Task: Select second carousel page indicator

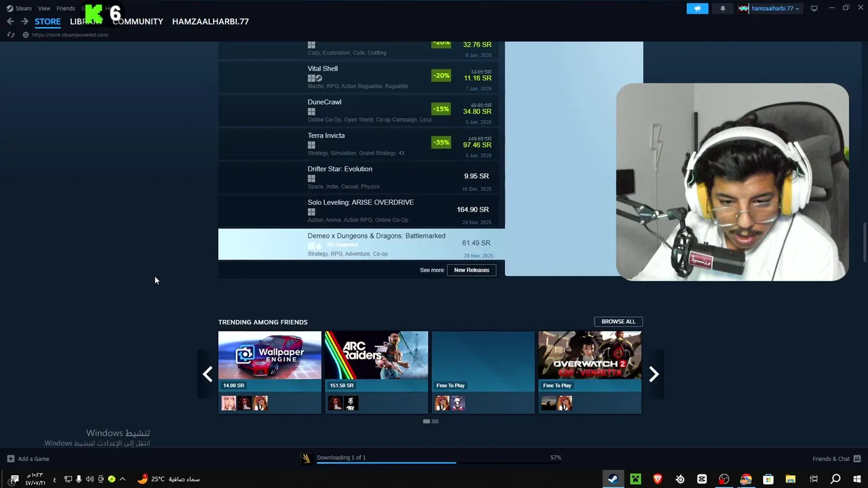Action: coord(435,422)
